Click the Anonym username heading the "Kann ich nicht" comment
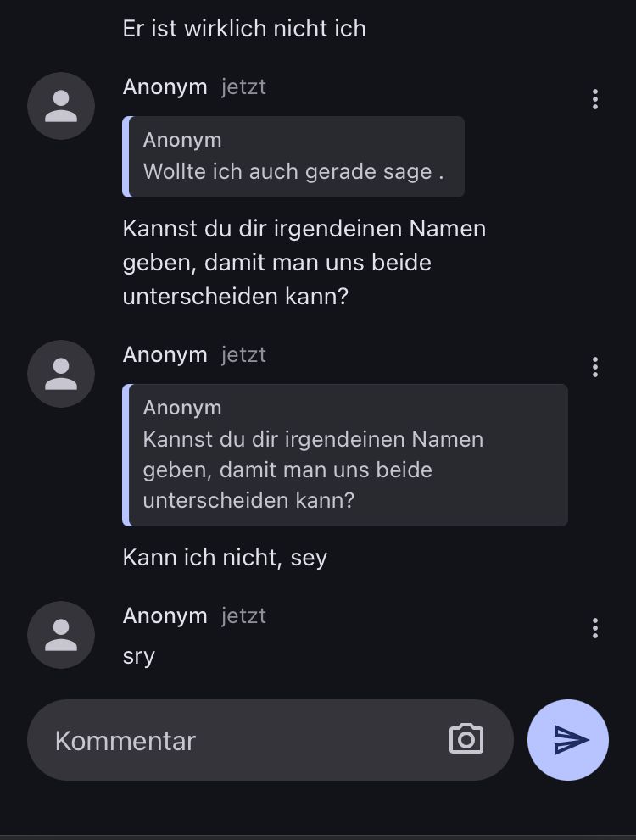 point(165,354)
